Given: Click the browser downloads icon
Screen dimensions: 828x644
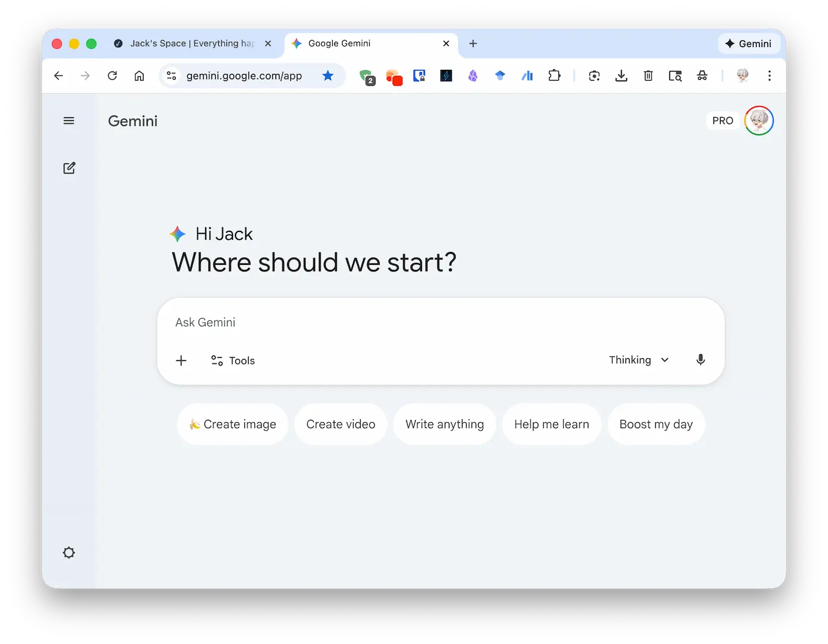Looking at the screenshot, I should point(621,76).
